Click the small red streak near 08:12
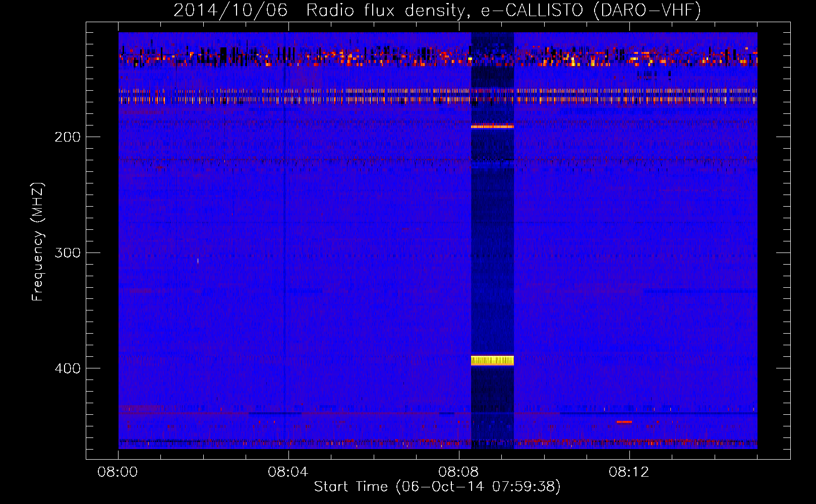This screenshot has height=504, width=816. tap(624, 422)
